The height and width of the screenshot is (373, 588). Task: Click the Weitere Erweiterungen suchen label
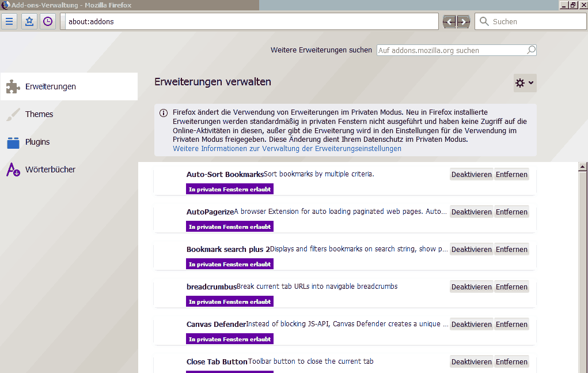[321, 50]
